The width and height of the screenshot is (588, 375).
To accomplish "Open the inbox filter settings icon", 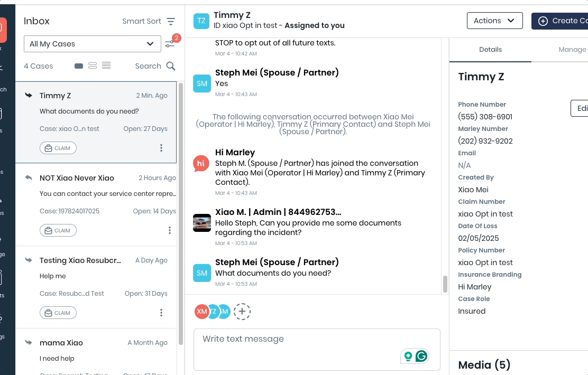I will click(x=169, y=44).
